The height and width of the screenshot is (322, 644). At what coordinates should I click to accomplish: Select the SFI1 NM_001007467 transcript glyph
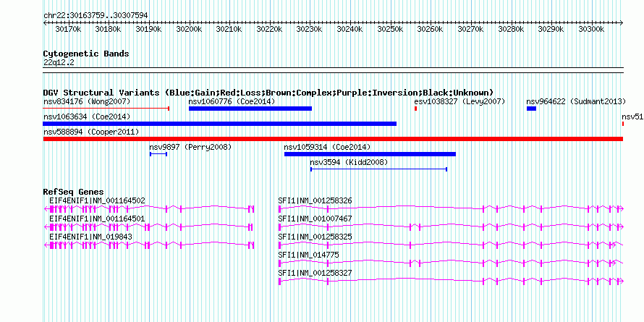(x=451, y=227)
